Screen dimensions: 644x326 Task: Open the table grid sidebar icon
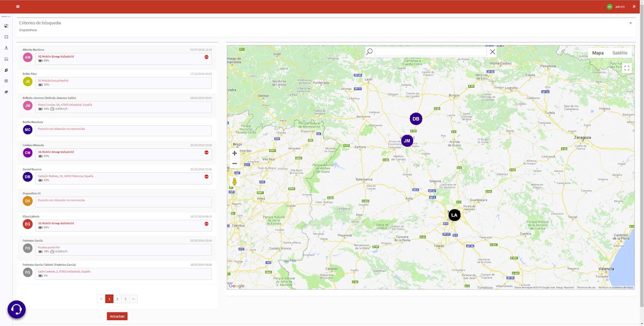pos(6,81)
